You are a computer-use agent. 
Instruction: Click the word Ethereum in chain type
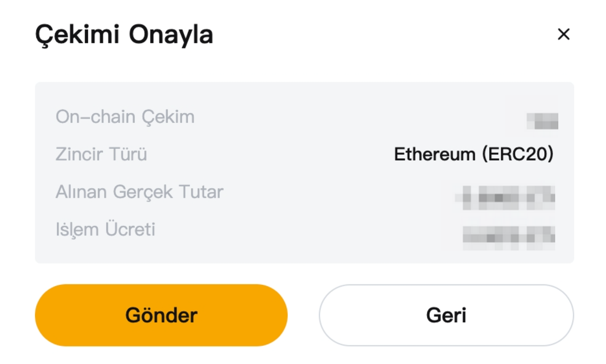coord(435,154)
